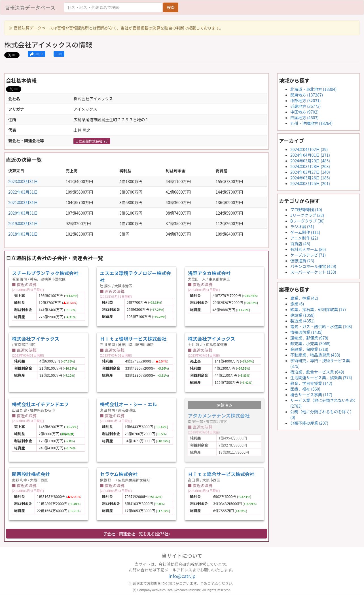Open the 株式会社アイメックス subsidiary card link
Viewport: 364px width, 595px height.
211,339
